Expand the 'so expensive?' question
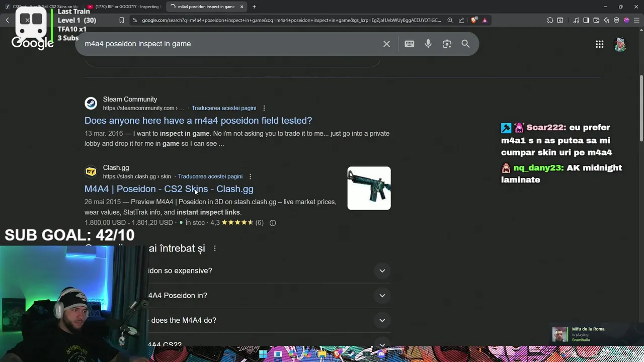This screenshot has width=644, height=362. click(x=382, y=270)
